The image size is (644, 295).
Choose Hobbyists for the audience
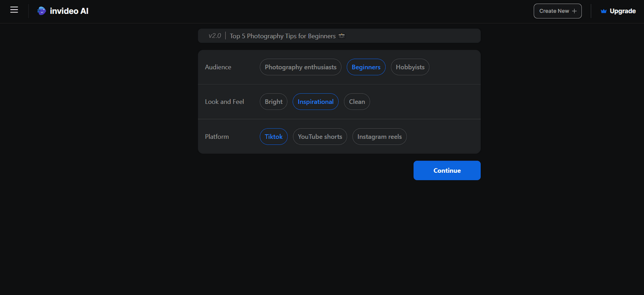(x=409, y=67)
